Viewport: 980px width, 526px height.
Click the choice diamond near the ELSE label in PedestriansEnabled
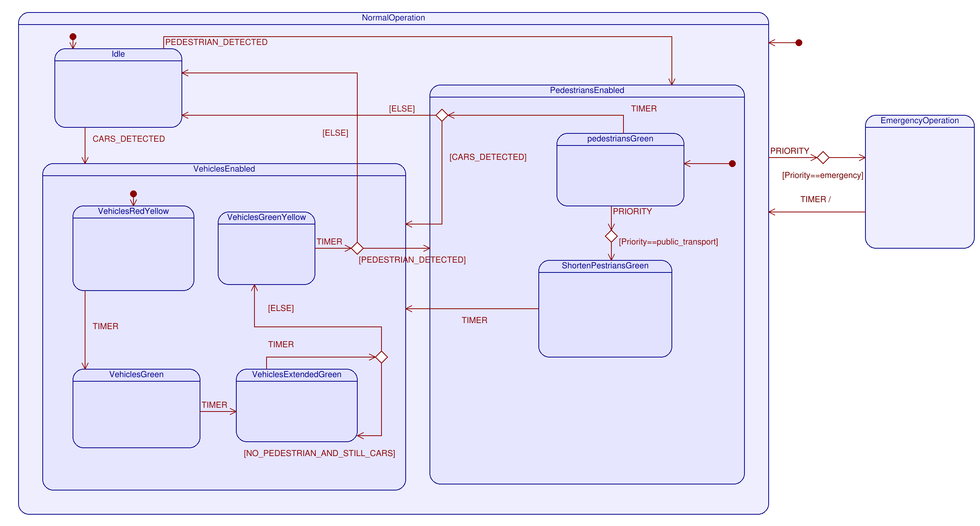pyautogui.click(x=442, y=115)
